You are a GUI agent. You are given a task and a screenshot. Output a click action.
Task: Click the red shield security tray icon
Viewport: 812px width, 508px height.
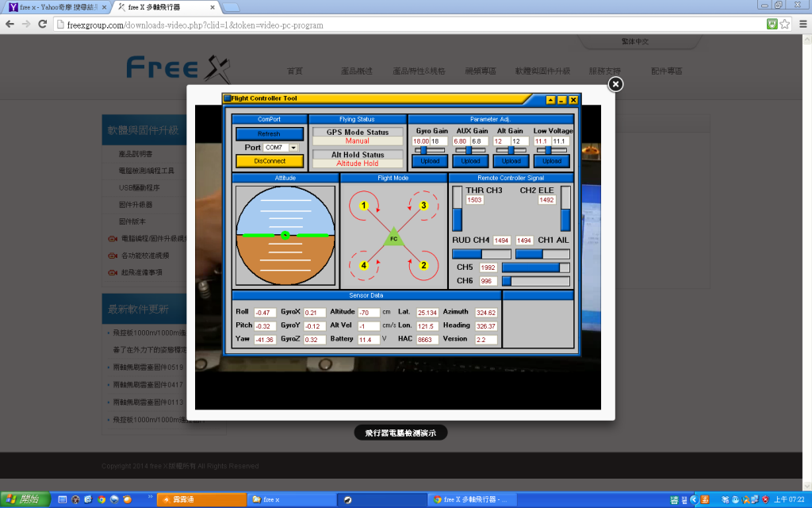tap(765, 500)
